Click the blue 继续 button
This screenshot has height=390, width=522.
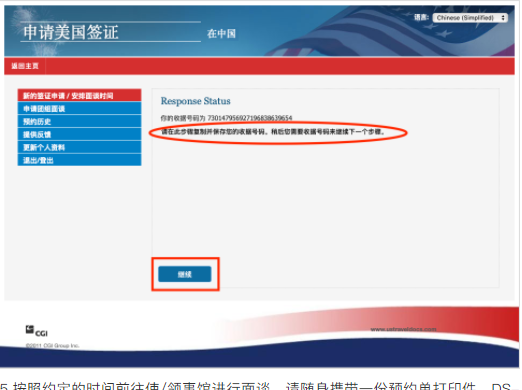(x=185, y=274)
